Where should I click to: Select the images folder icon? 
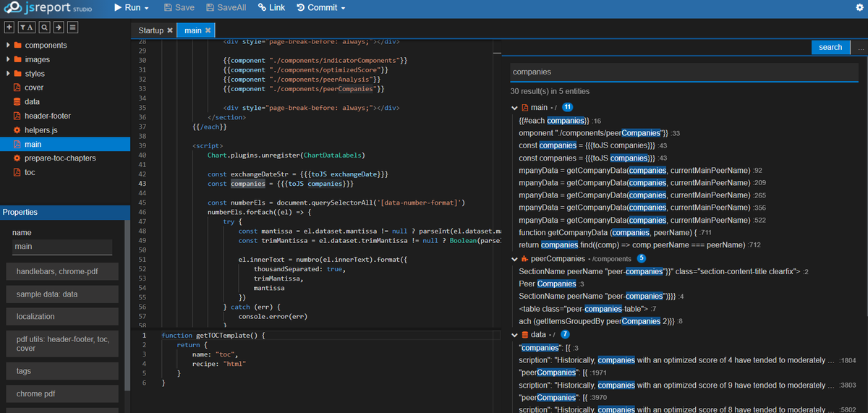[17, 59]
